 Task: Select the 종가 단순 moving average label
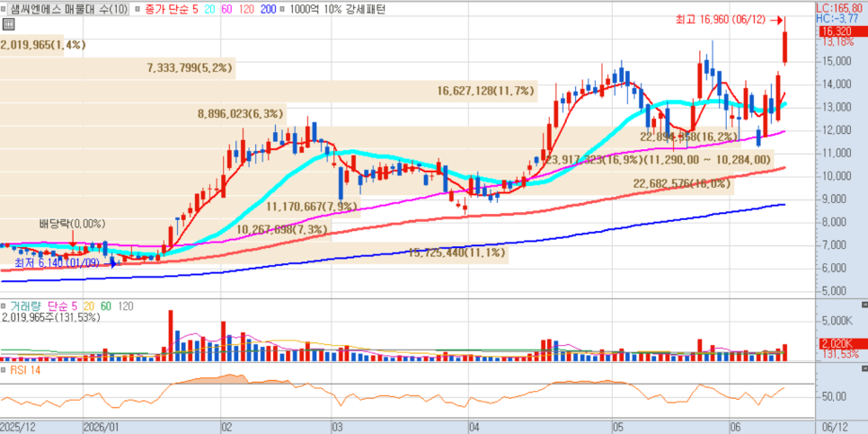165,9
